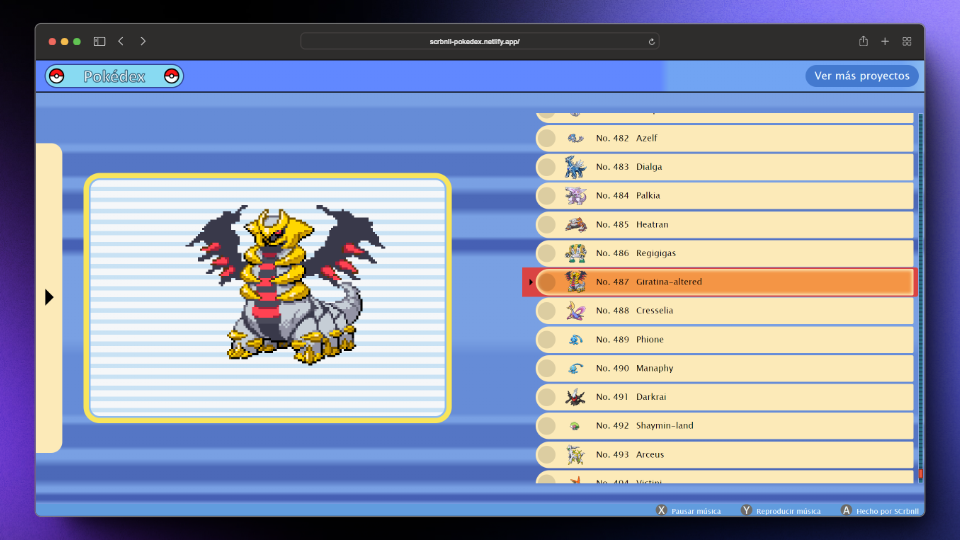Open the browser share icon
The image size is (960, 540).
point(863,41)
